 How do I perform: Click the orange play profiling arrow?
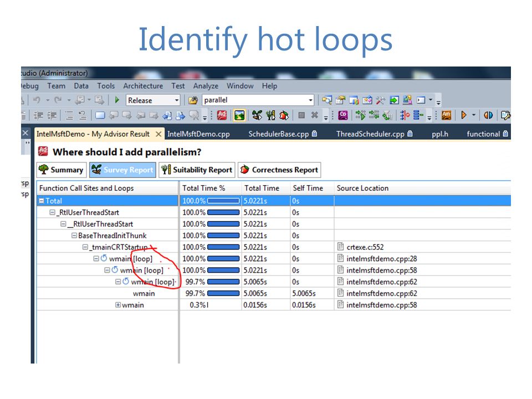click(x=464, y=115)
